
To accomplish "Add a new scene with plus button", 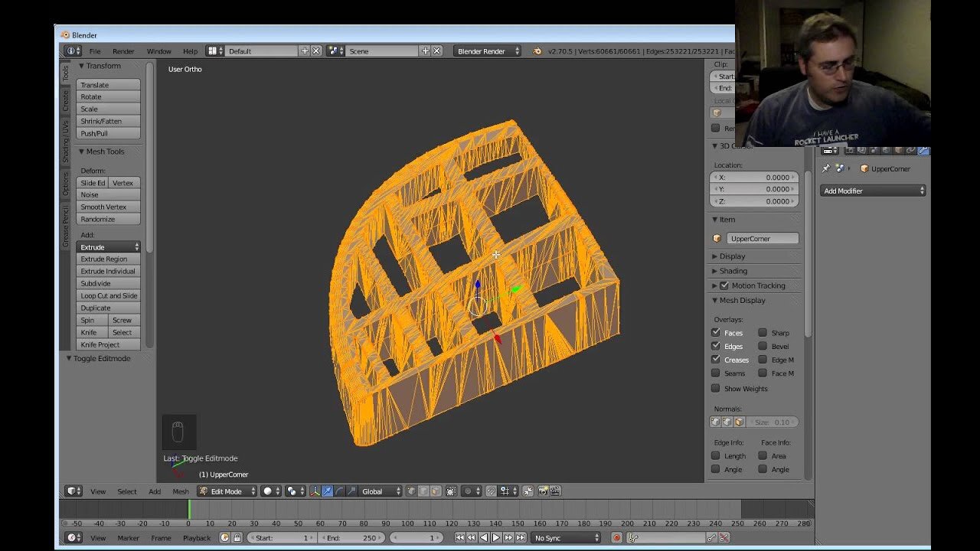I will coord(425,51).
